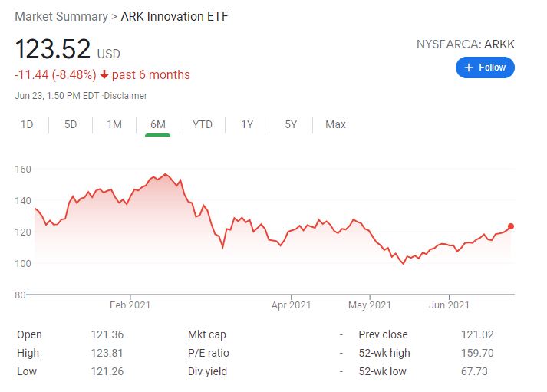Click the red endpoint dot on chart

pos(511,226)
